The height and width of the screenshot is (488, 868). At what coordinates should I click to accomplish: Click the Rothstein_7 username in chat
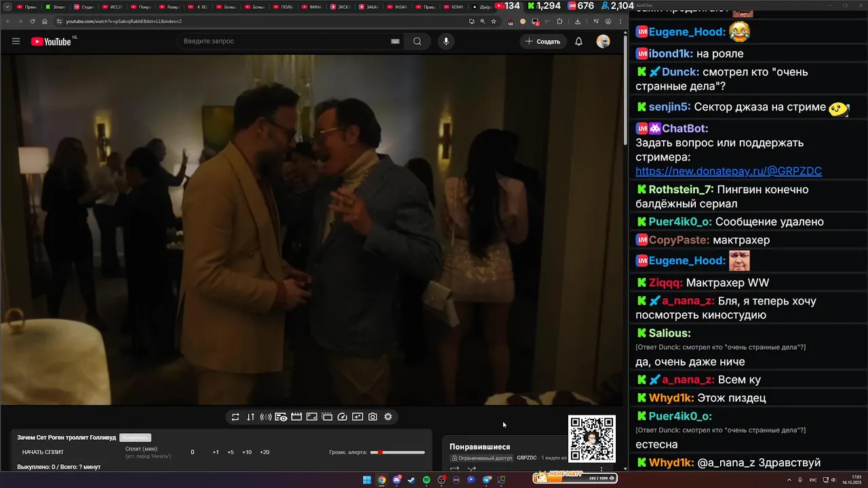pyautogui.click(x=681, y=190)
